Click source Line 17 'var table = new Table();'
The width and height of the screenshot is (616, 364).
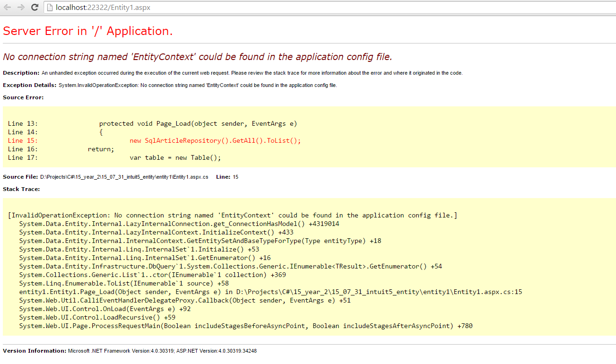click(x=114, y=158)
